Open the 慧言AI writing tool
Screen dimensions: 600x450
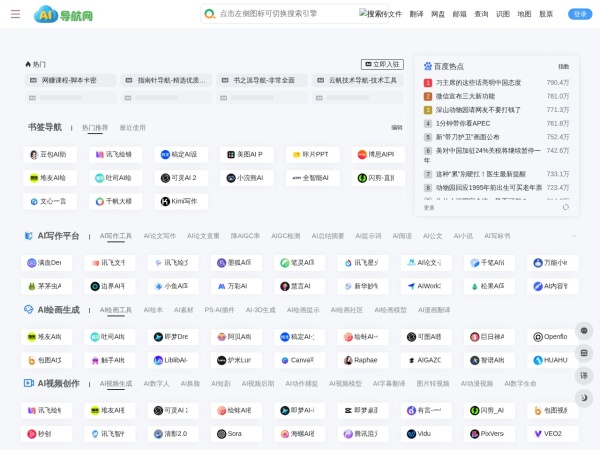click(x=300, y=286)
